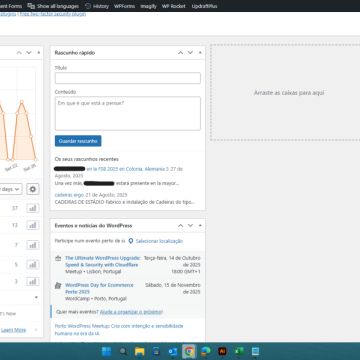Open bar chart icon for the 7 row

[x=33, y=245]
